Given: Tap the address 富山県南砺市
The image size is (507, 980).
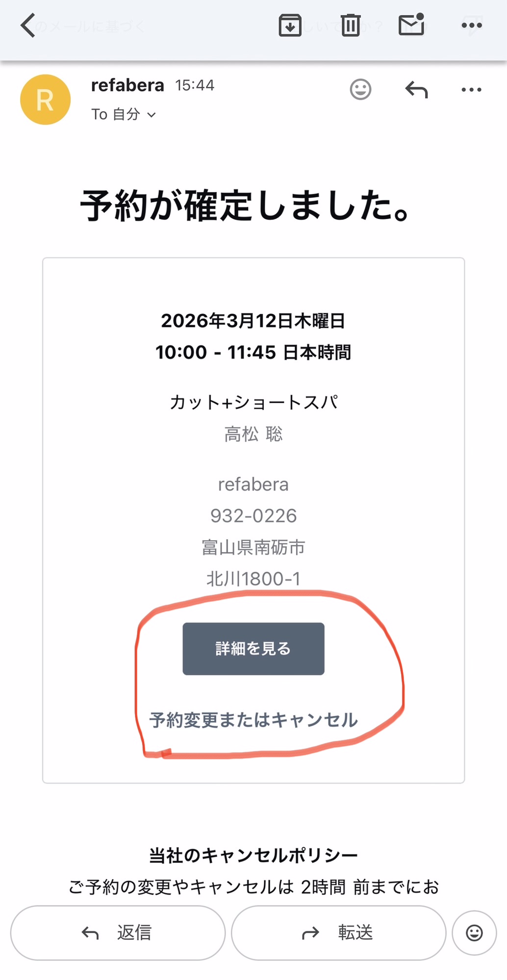Looking at the screenshot, I should tap(253, 547).
